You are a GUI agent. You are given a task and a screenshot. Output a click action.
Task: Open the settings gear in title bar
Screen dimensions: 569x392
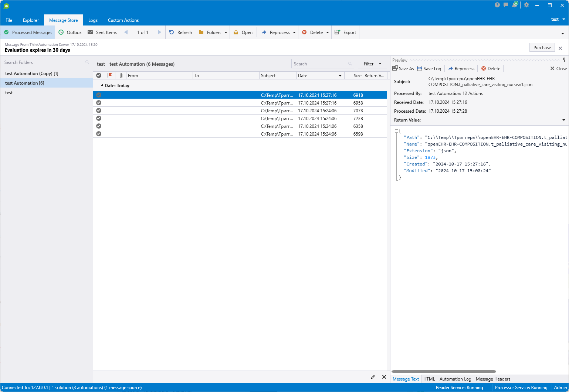coord(526,5)
